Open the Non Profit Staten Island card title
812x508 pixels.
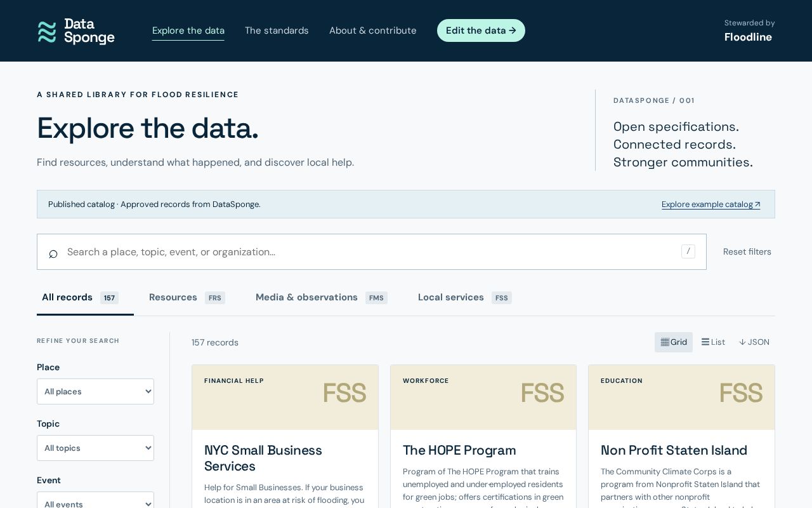coord(674,450)
